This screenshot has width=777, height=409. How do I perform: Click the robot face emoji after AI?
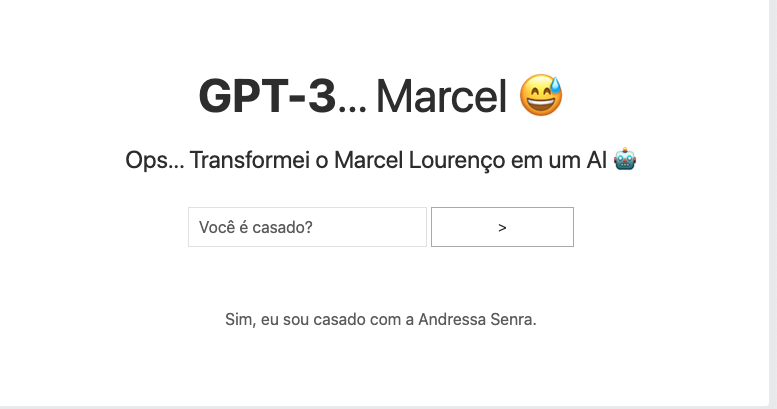point(624,160)
